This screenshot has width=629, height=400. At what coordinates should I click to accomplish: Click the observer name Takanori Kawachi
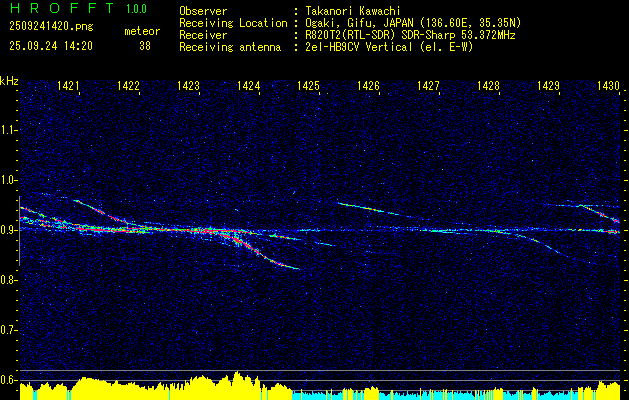coord(352,11)
